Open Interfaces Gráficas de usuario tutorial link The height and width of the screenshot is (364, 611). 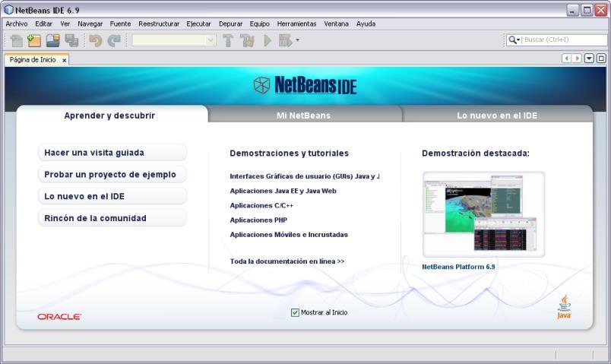(x=305, y=176)
